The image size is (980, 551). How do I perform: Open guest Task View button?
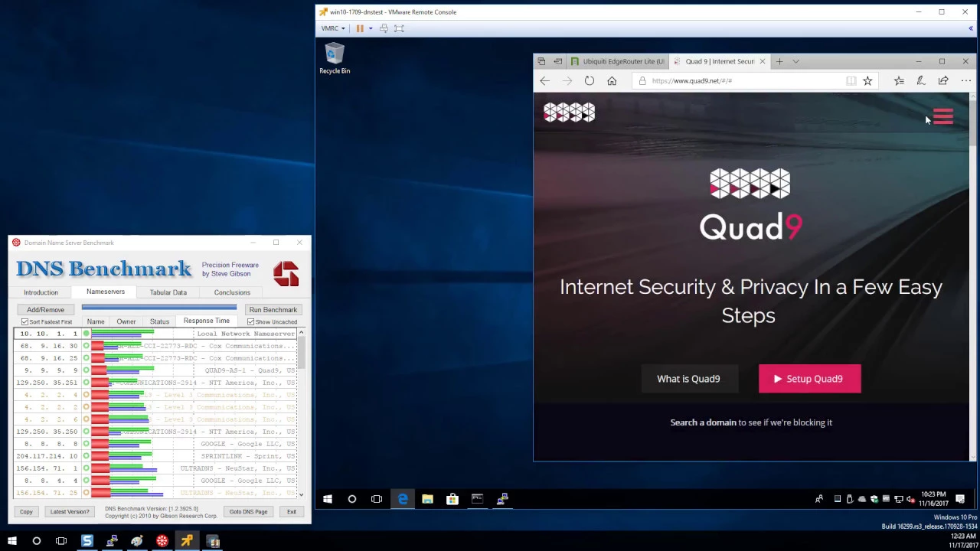377,499
